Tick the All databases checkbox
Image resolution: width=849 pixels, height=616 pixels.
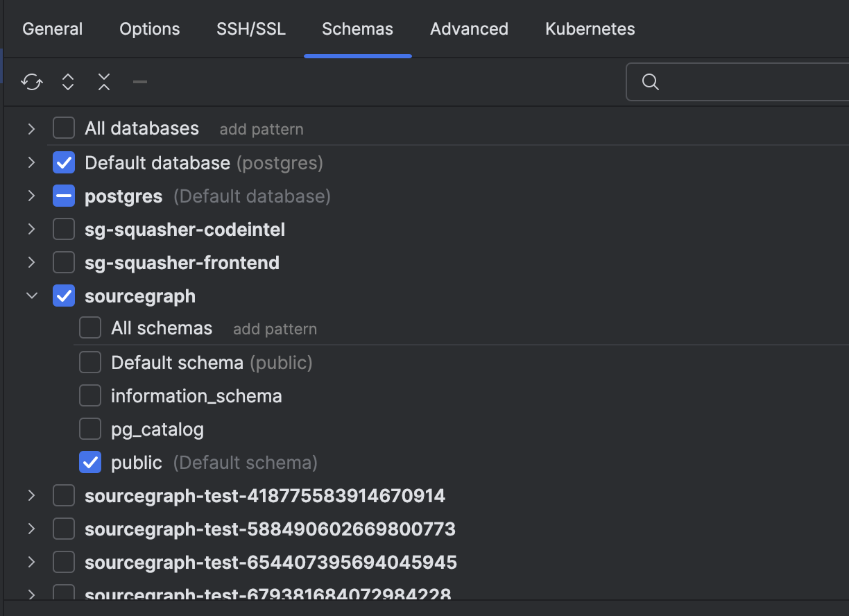click(64, 128)
